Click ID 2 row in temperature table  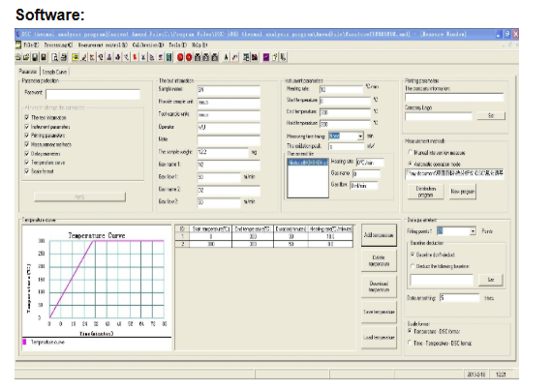pyautogui.click(x=264, y=244)
